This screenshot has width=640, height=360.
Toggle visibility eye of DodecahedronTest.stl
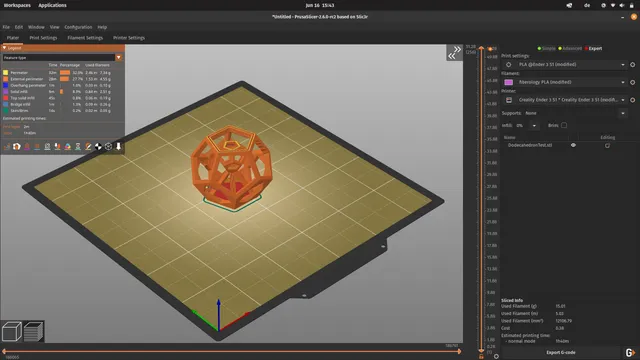click(573, 145)
